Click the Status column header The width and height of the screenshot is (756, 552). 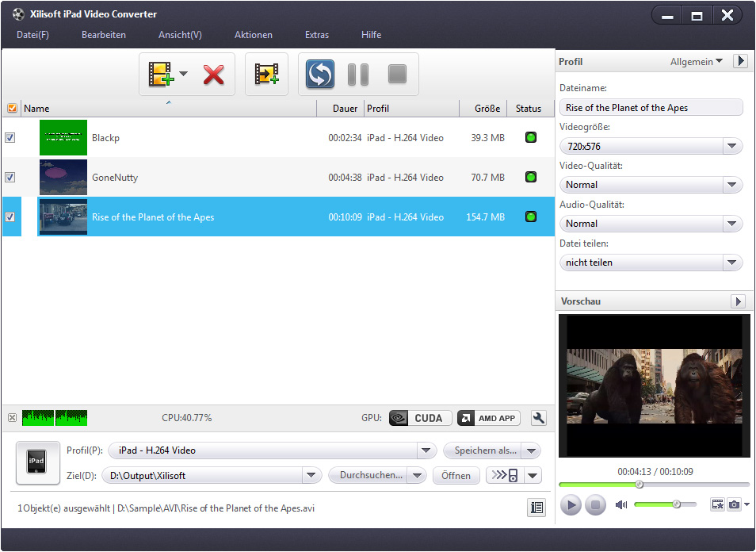coord(529,109)
